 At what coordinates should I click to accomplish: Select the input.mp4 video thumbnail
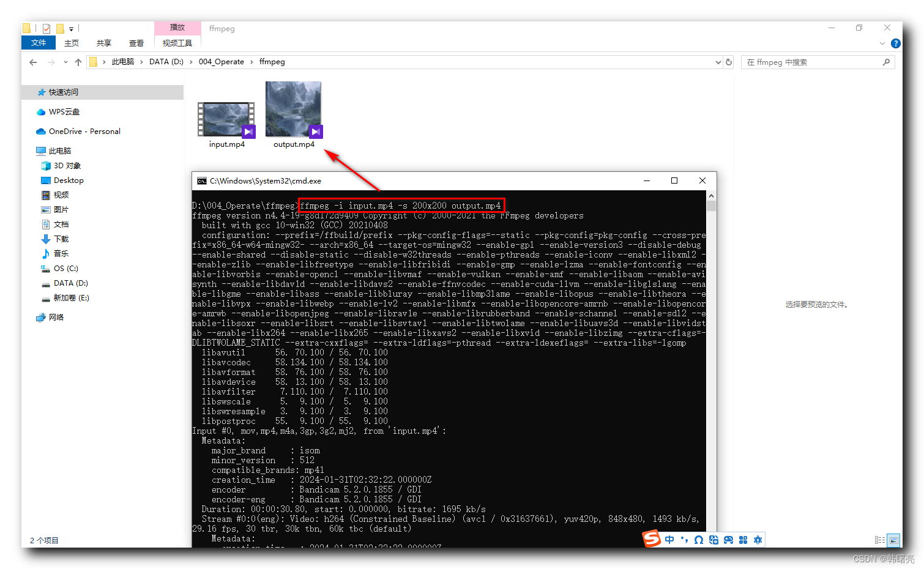click(226, 119)
